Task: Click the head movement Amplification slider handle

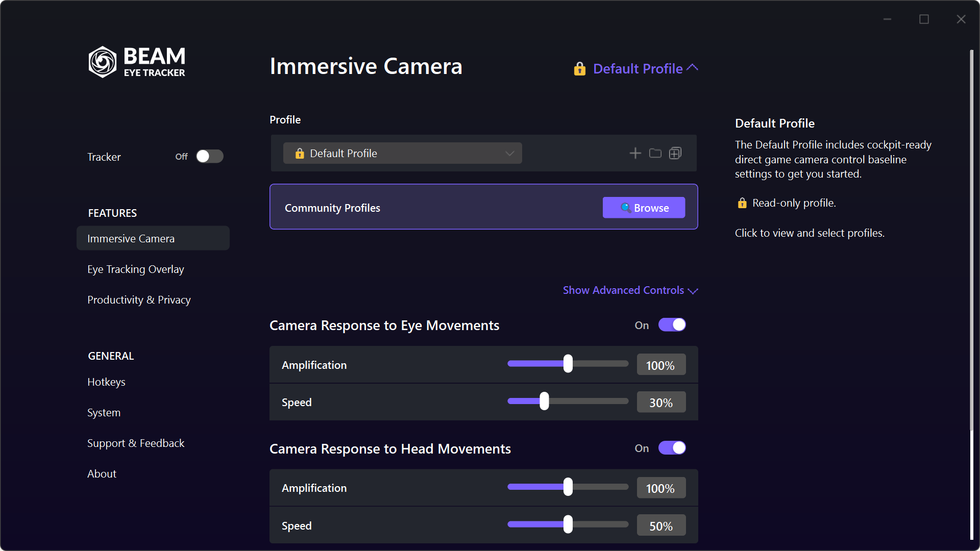Action: (568, 487)
